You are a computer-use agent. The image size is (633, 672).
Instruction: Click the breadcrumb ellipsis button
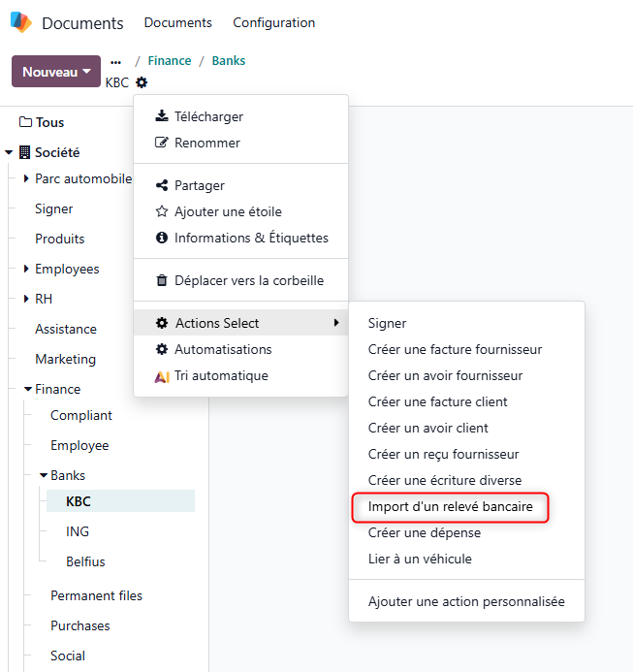click(x=116, y=61)
